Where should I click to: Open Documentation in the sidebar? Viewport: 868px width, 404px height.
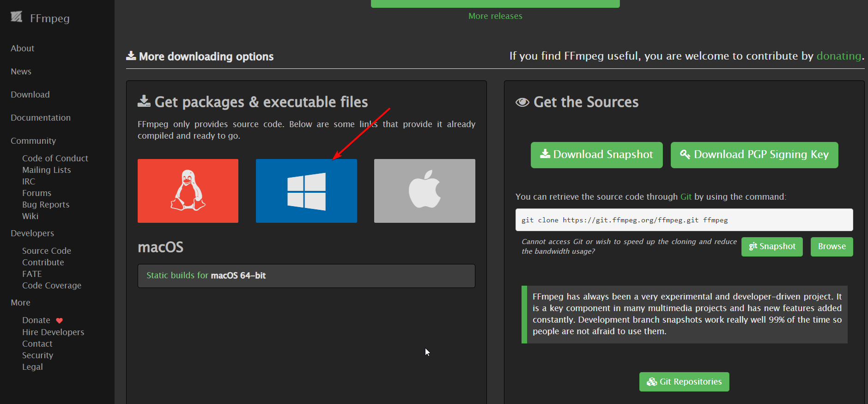click(x=41, y=118)
